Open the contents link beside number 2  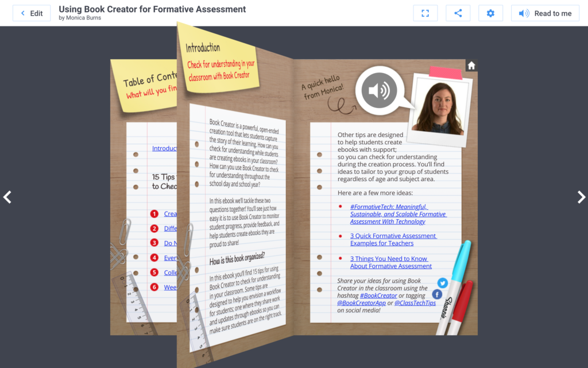(x=170, y=228)
